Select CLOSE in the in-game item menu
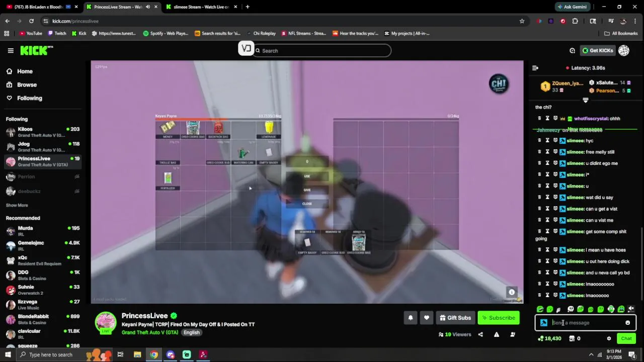This screenshot has height=362, width=644. (307, 204)
